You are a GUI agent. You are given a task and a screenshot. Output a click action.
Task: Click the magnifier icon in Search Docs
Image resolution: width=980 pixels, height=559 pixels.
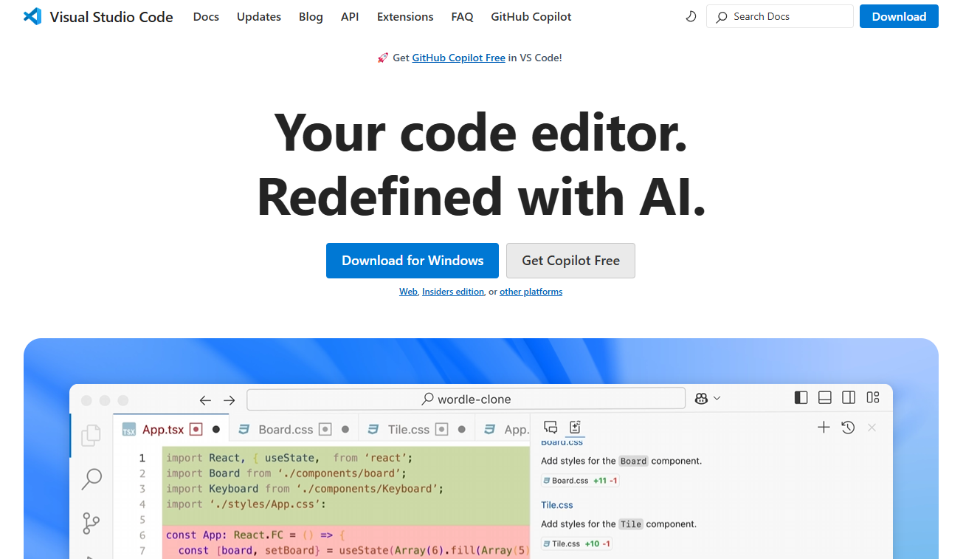coord(722,17)
